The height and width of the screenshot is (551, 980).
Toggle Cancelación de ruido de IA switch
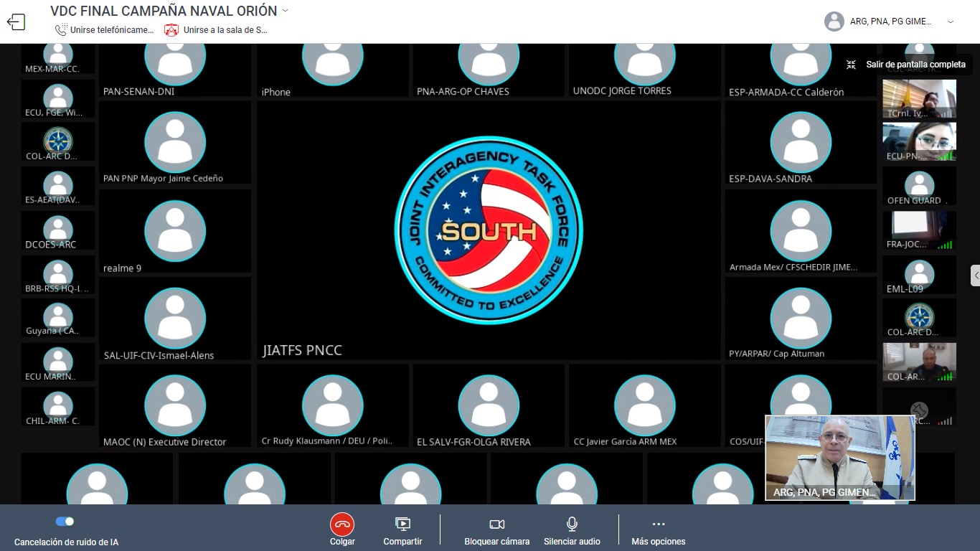click(65, 522)
